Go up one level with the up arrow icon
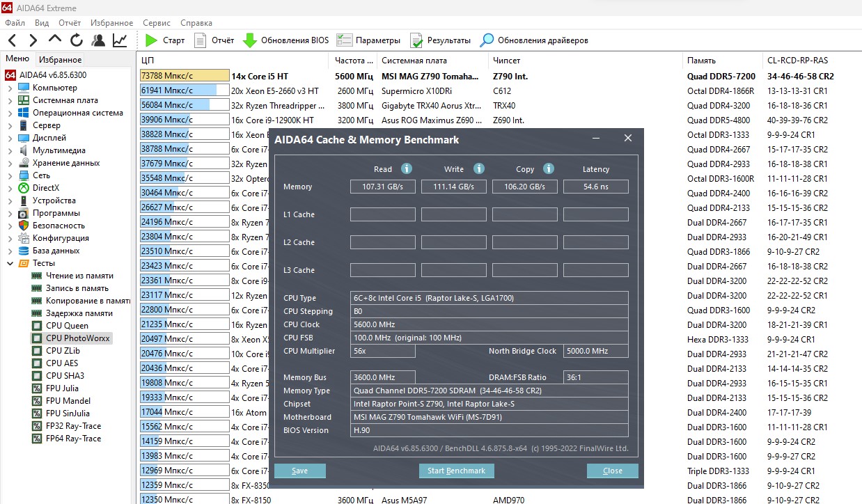Viewport: 862px width, 504px height. pyautogui.click(x=55, y=40)
